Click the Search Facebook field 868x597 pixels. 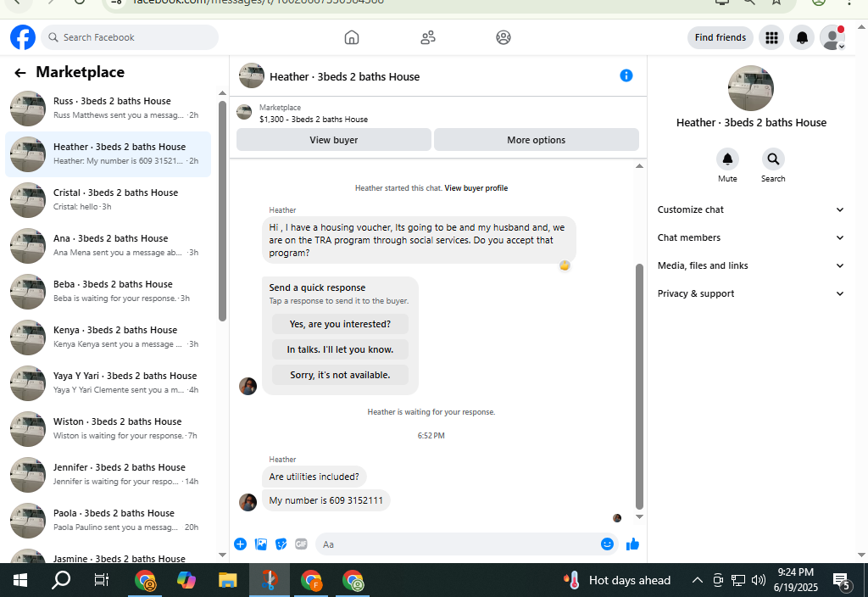(x=130, y=37)
